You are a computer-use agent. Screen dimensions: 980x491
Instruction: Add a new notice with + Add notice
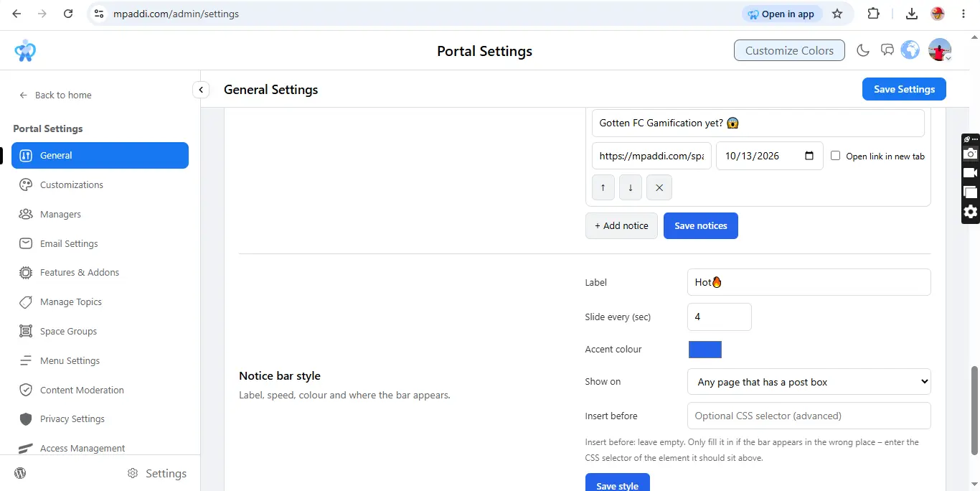pos(621,225)
